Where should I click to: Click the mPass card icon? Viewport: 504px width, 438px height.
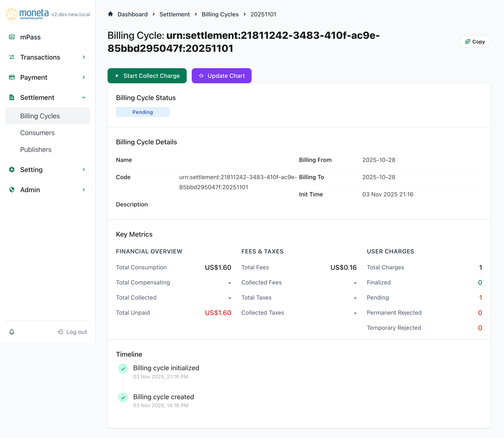coord(12,37)
